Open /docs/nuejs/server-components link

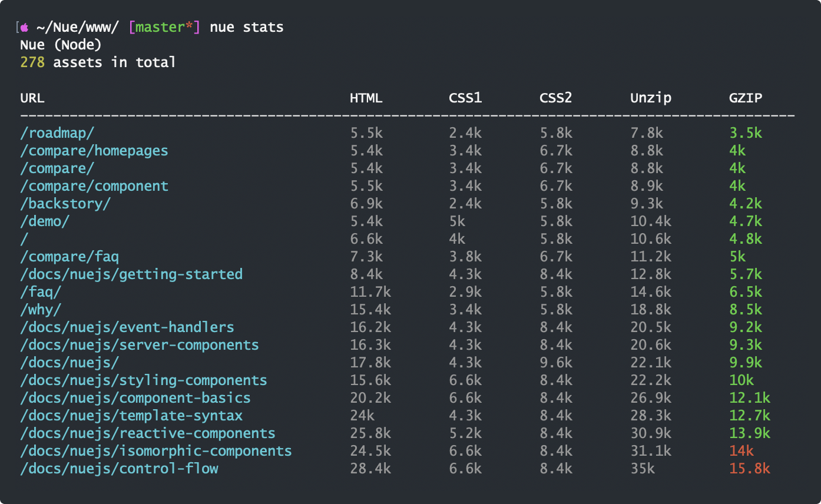140,345
